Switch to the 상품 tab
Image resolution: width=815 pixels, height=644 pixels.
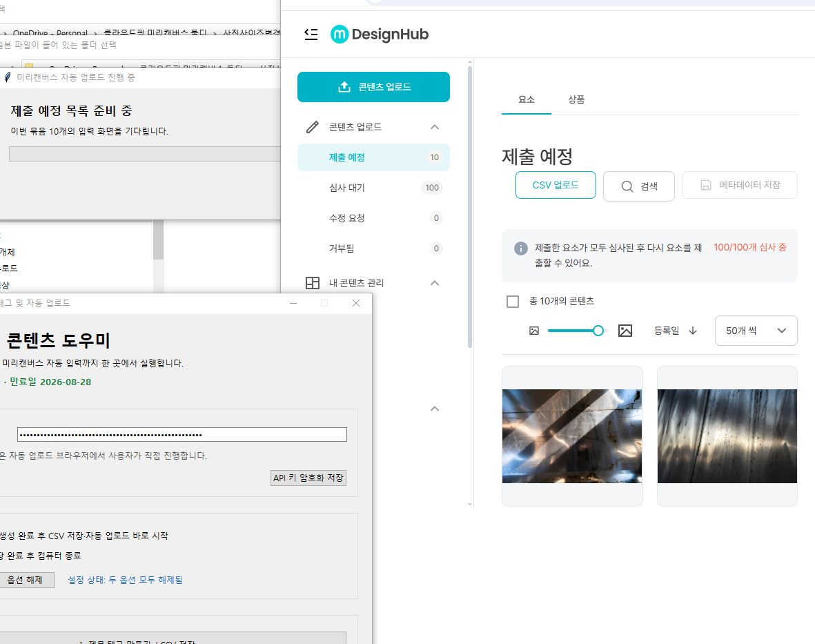click(x=576, y=99)
